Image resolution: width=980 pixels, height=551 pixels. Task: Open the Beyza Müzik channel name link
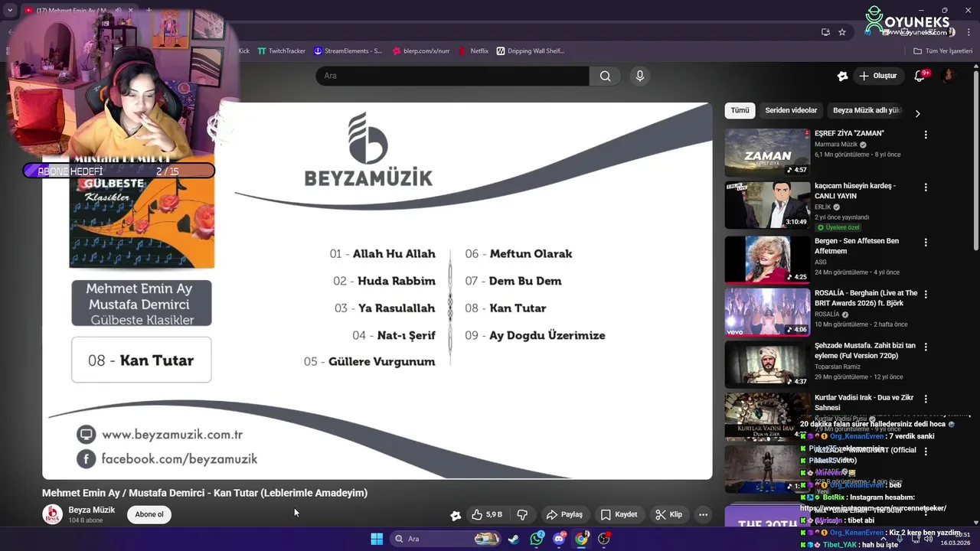pos(92,510)
